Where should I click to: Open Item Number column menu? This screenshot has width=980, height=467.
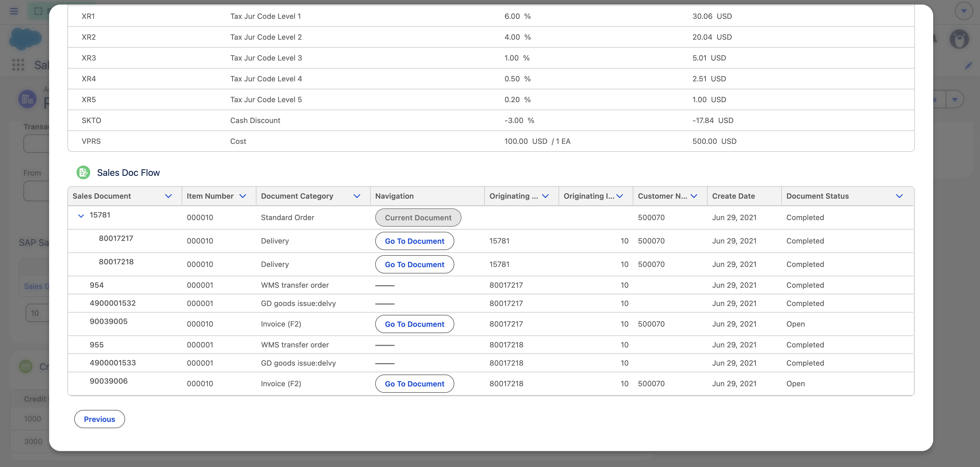243,196
